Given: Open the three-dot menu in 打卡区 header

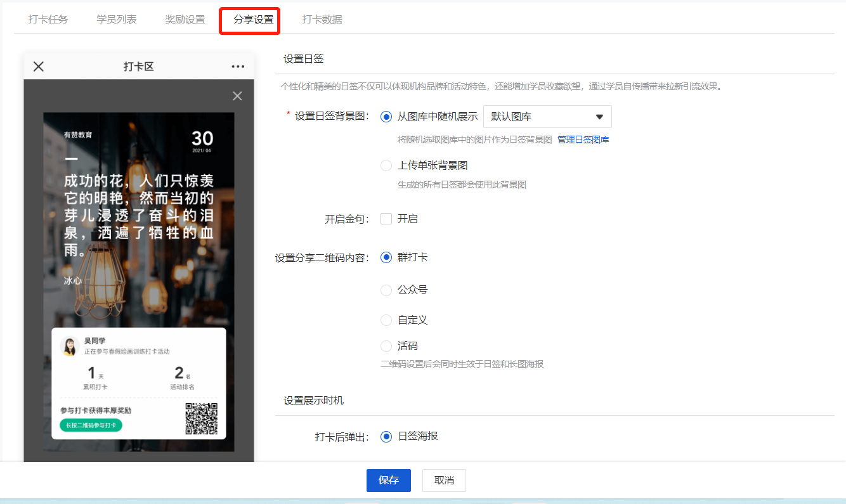Looking at the screenshot, I should pos(238,67).
